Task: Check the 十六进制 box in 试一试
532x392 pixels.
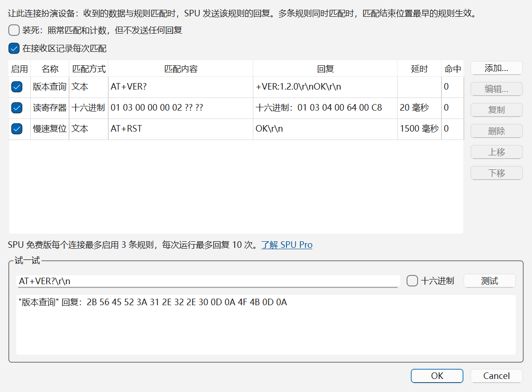Action: pyautogui.click(x=412, y=280)
